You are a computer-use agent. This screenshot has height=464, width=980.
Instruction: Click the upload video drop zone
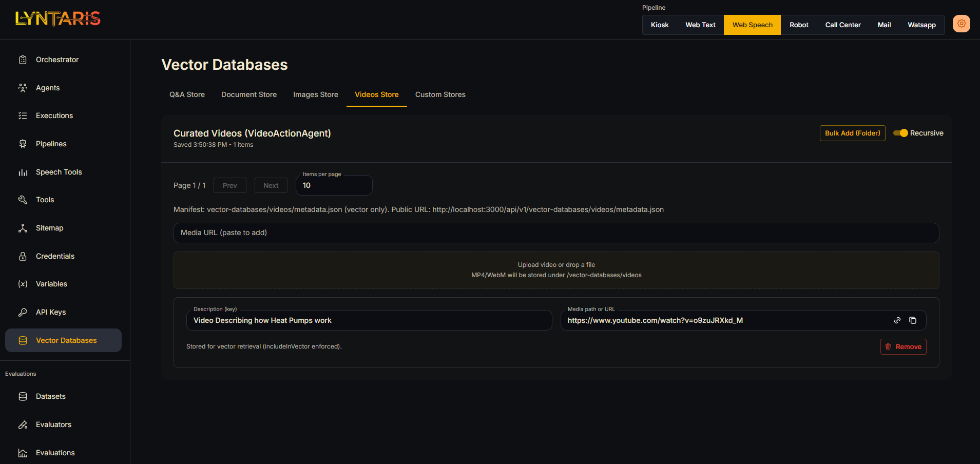pyautogui.click(x=556, y=270)
